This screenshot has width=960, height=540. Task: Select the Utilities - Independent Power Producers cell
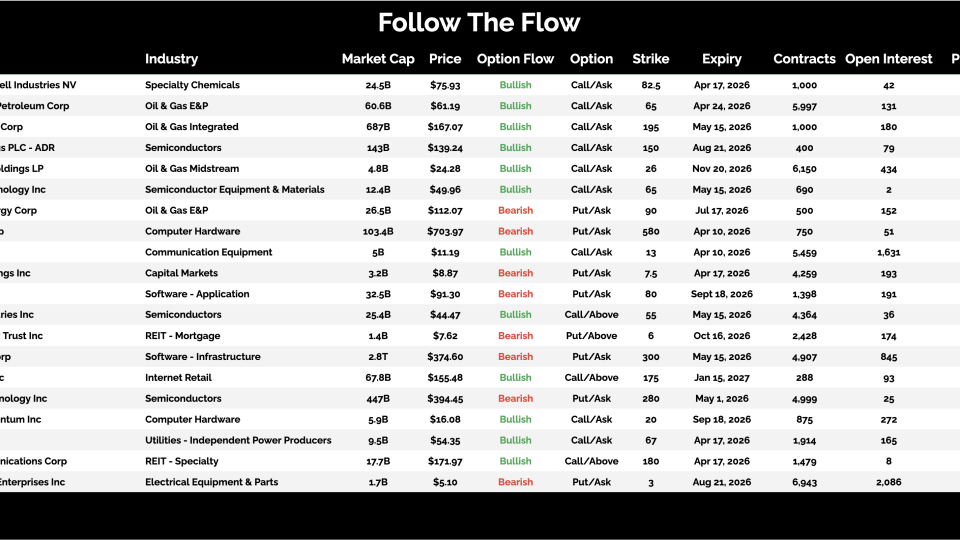tap(238, 440)
